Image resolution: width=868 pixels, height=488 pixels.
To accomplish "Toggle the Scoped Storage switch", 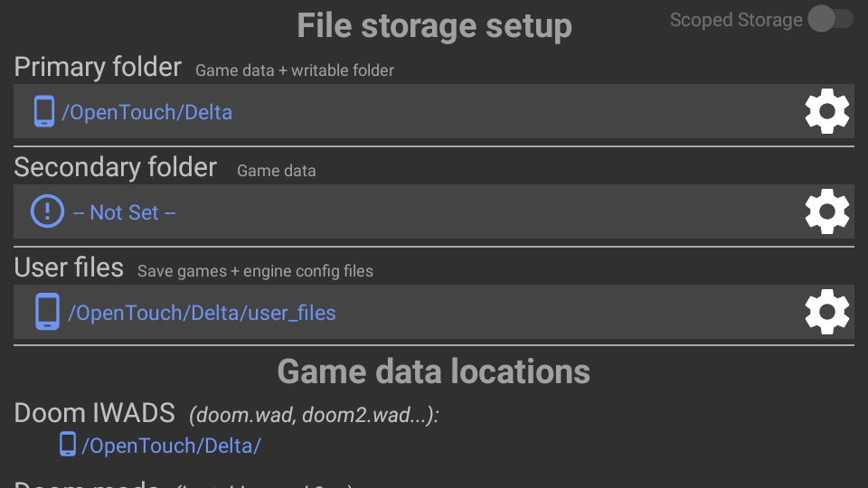I will click(830, 19).
